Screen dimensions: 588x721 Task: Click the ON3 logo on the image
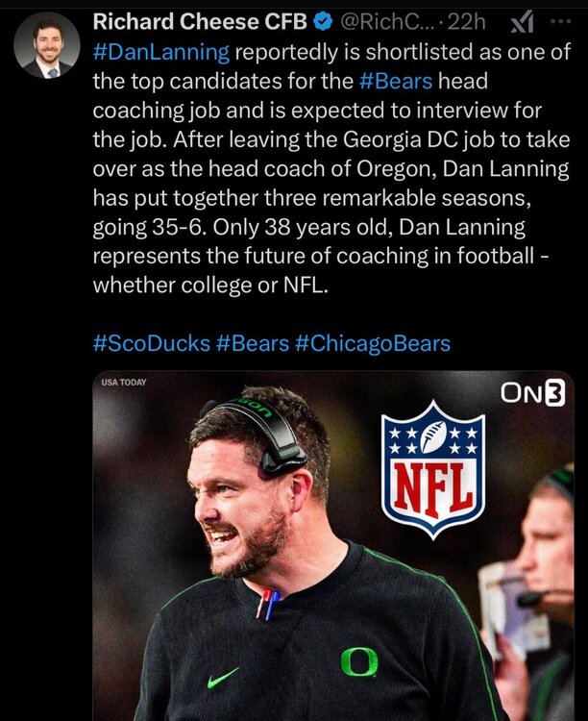[531, 393]
